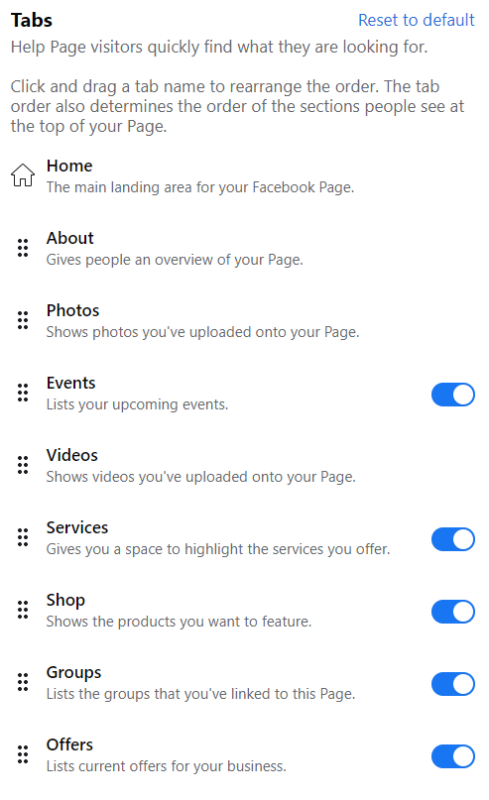
Task: Select the drag handle beside Events
Action: [23, 393]
